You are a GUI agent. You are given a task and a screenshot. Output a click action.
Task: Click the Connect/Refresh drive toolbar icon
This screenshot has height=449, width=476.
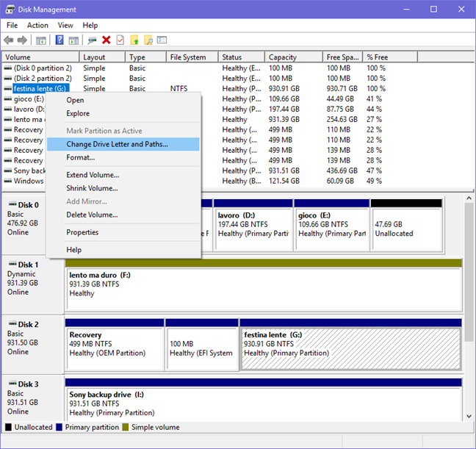92,40
